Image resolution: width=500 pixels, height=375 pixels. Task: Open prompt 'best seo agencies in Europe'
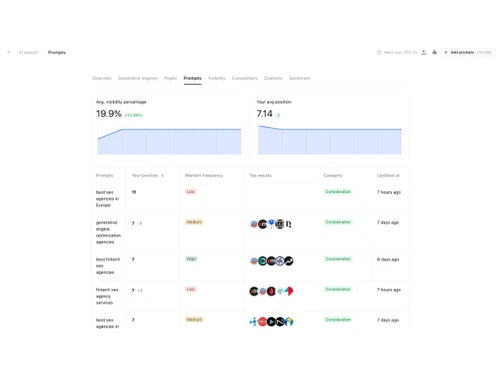[x=107, y=199]
